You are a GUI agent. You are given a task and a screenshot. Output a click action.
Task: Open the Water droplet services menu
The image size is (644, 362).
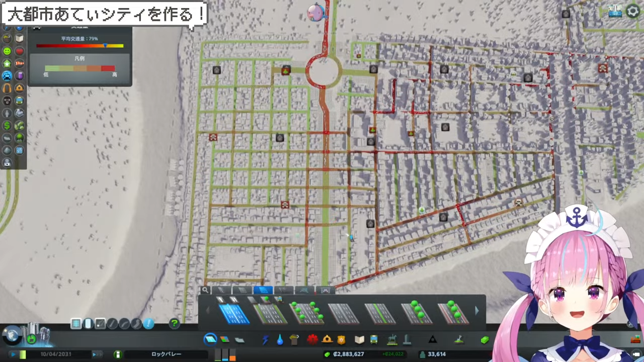280,340
